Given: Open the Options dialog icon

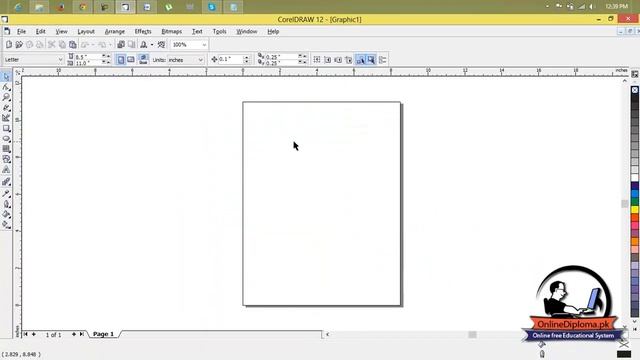Looking at the screenshot, I should [382, 60].
